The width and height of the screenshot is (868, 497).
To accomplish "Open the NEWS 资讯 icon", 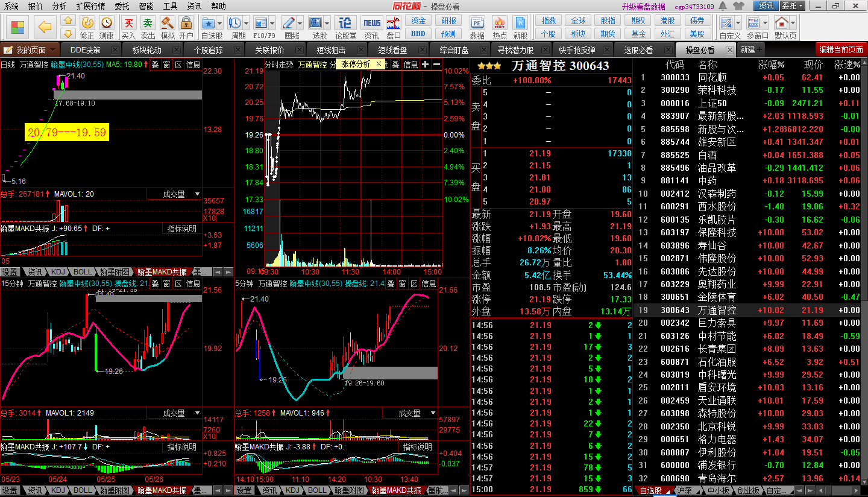I will click(x=372, y=23).
